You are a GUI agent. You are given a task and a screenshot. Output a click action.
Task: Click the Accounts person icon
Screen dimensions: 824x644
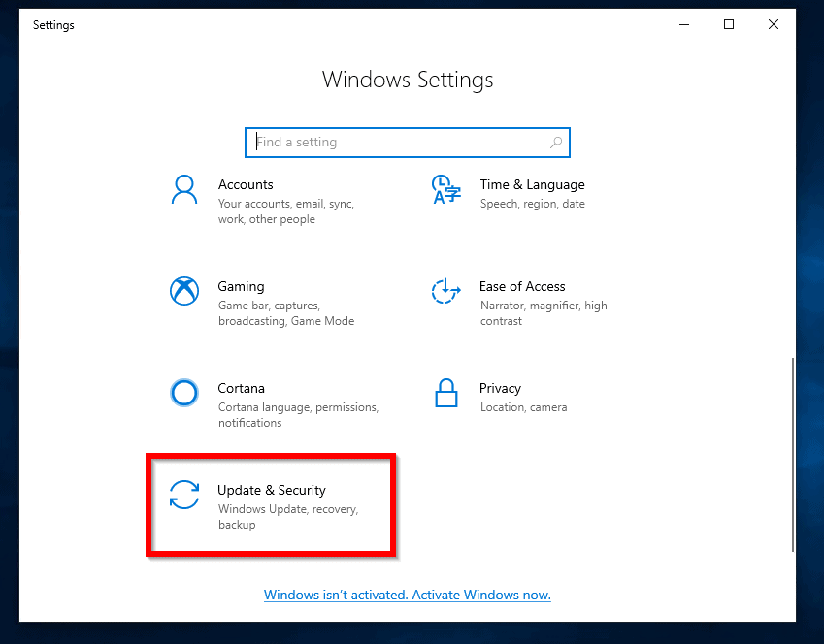click(x=184, y=190)
